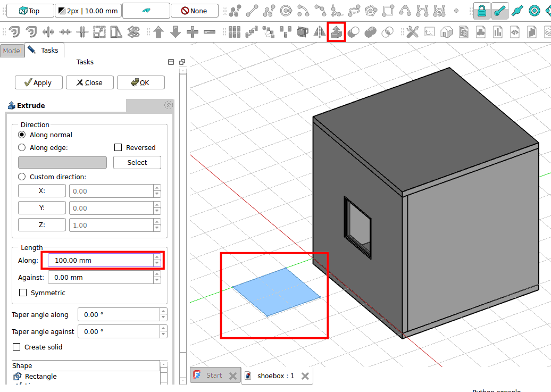
Task: Click the plus sign toolbar icon
Action: pyautogui.click(x=193, y=32)
